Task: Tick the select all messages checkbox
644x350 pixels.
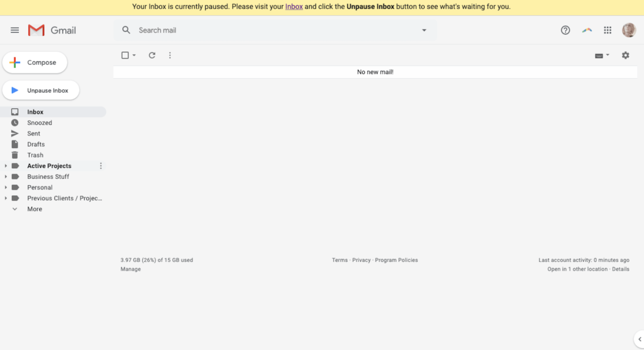Action: click(x=125, y=55)
